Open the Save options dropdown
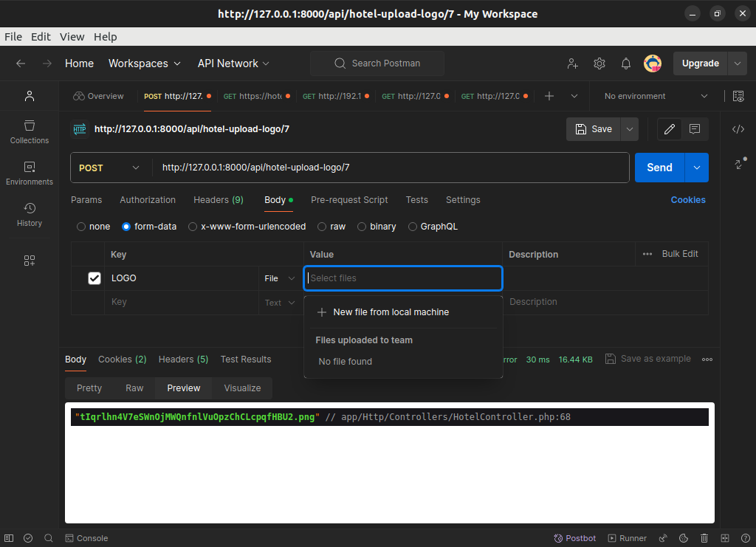Image resolution: width=756 pixels, height=547 pixels. 629,129
